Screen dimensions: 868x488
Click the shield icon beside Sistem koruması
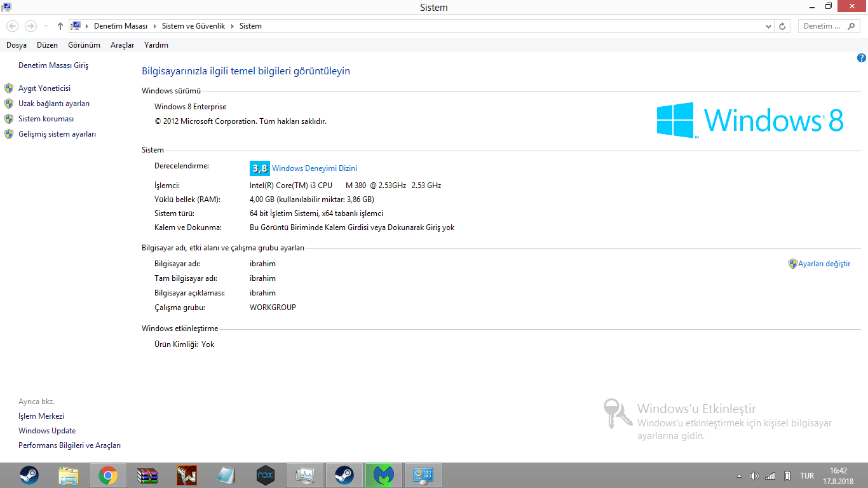9,119
